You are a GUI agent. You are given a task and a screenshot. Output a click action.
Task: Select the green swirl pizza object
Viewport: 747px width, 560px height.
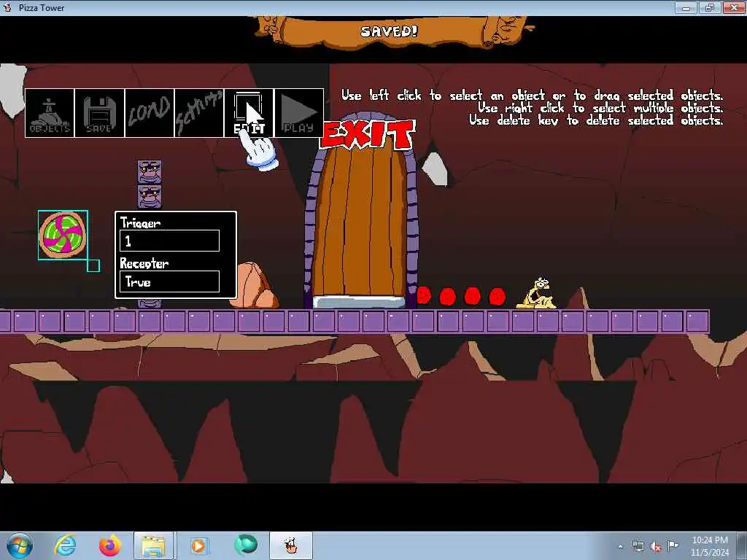coord(63,235)
